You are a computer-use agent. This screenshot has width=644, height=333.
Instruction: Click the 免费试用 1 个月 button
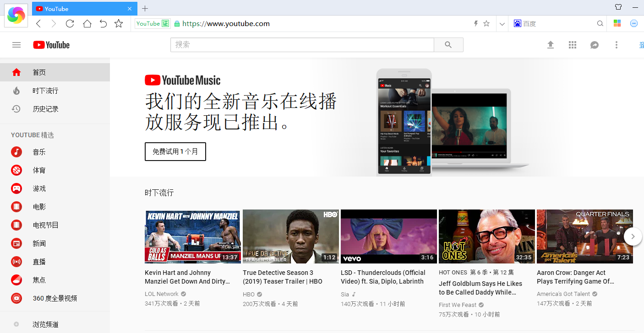(175, 151)
